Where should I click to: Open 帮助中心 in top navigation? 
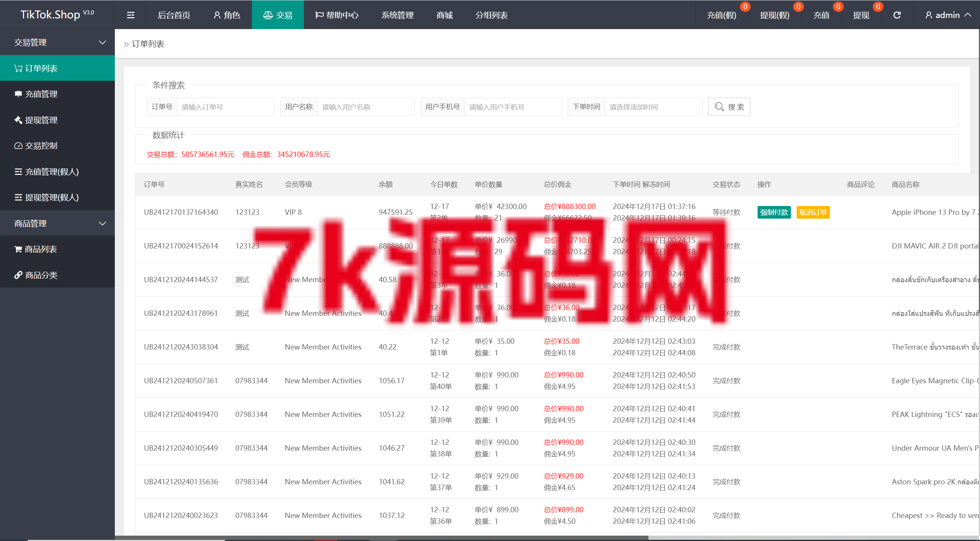pos(337,15)
